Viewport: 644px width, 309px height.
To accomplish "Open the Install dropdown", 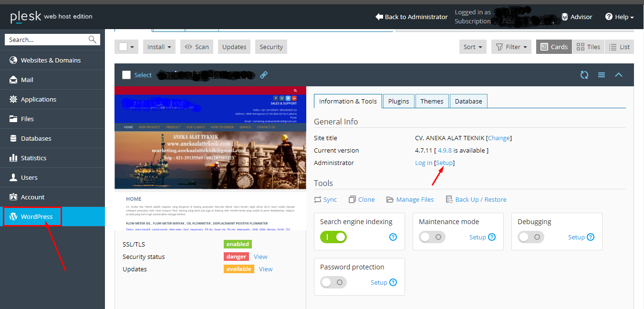I will [x=159, y=47].
